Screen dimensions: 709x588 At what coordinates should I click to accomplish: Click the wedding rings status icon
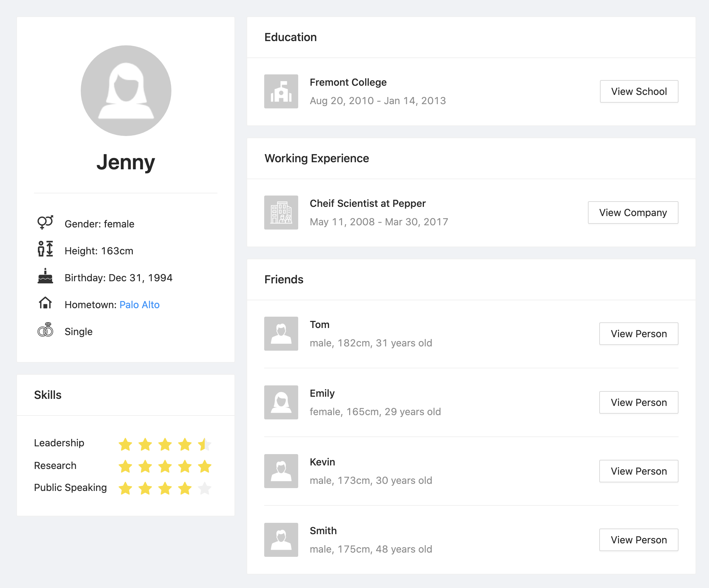[x=45, y=330]
